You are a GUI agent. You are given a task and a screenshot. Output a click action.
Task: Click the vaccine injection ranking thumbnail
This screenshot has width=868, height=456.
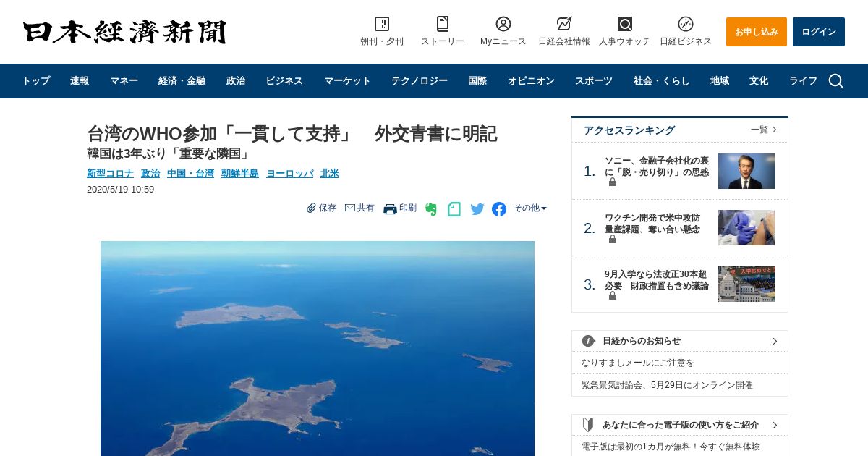point(746,227)
